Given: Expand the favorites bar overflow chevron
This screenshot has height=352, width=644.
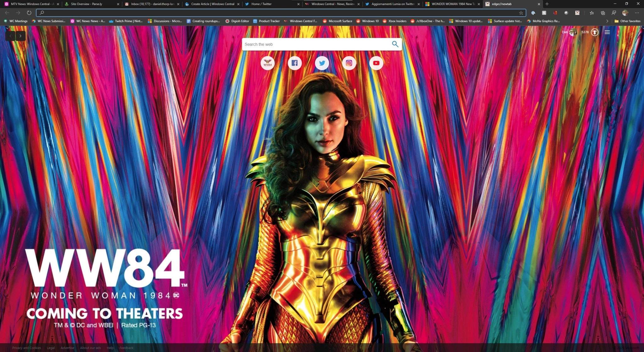Looking at the screenshot, I should 607,21.
